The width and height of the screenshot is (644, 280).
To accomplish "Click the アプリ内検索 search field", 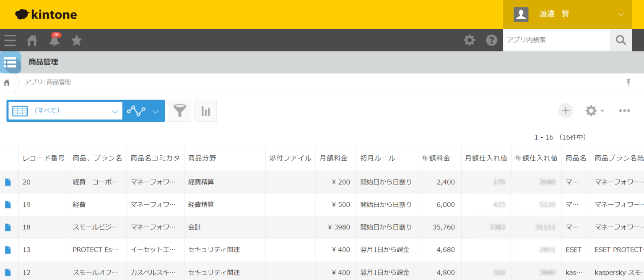I will pos(553,40).
